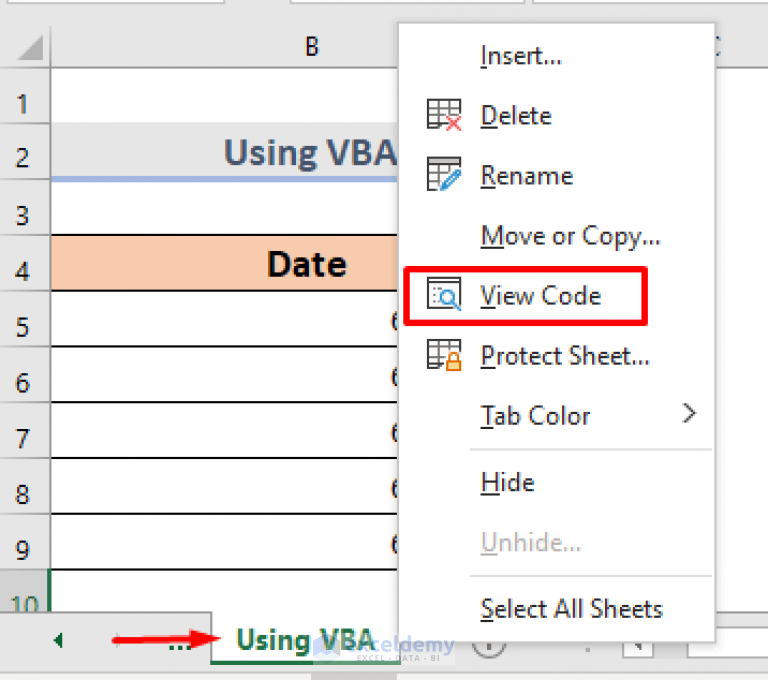The image size is (768, 680).
Task: Expand the Tab Color submenu arrow
Action: 689,413
